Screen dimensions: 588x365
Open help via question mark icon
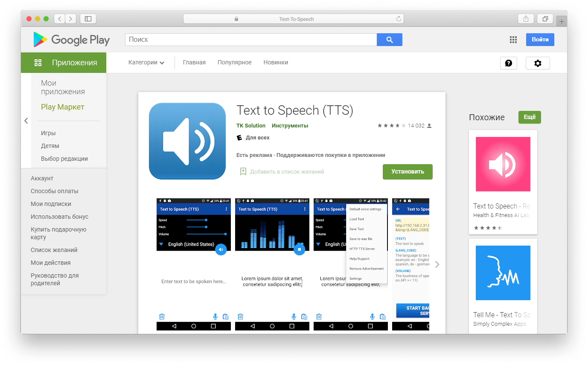pyautogui.click(x=508, y=63)
